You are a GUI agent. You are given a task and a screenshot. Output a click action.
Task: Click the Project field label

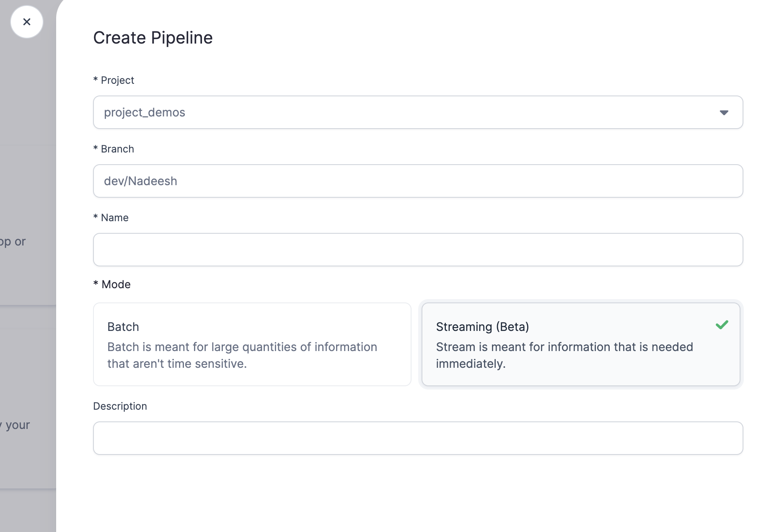click(114, 80)
